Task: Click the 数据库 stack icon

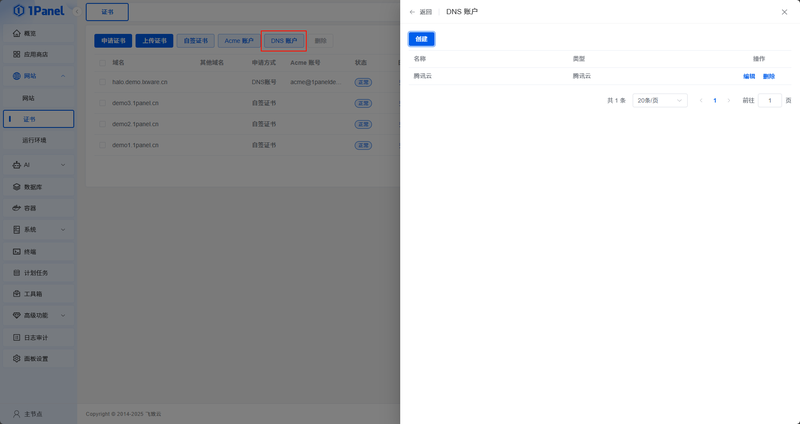Action: [x=17, y=187]
